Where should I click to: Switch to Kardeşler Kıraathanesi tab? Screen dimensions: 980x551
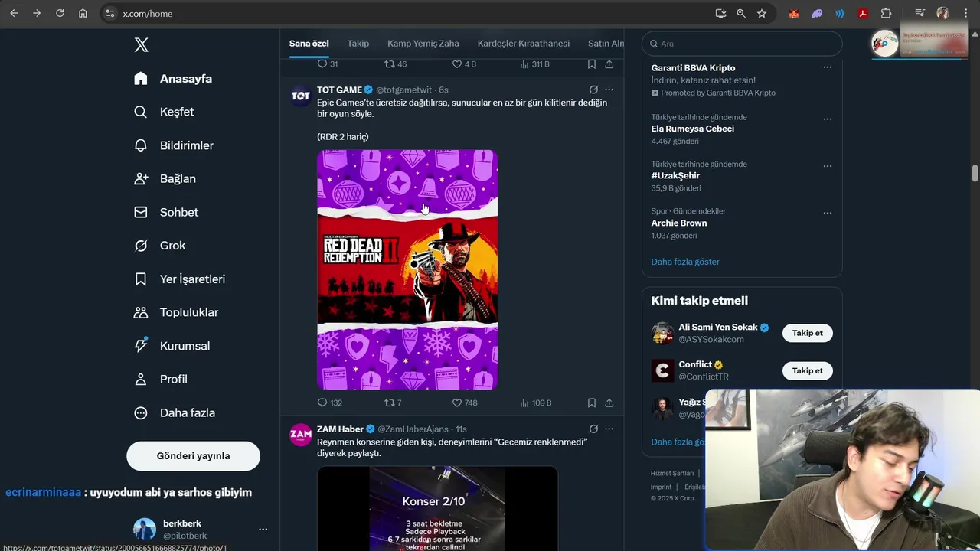pos(524,44)
